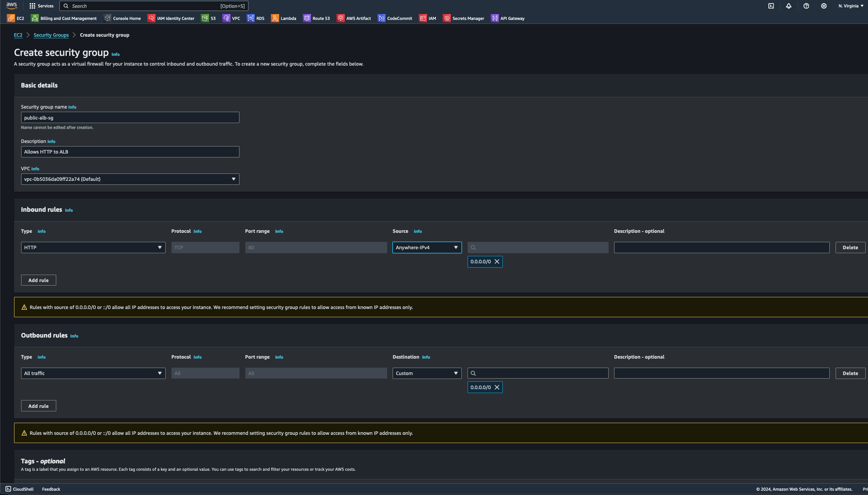Open settings gear in top bar

(824, 6)
